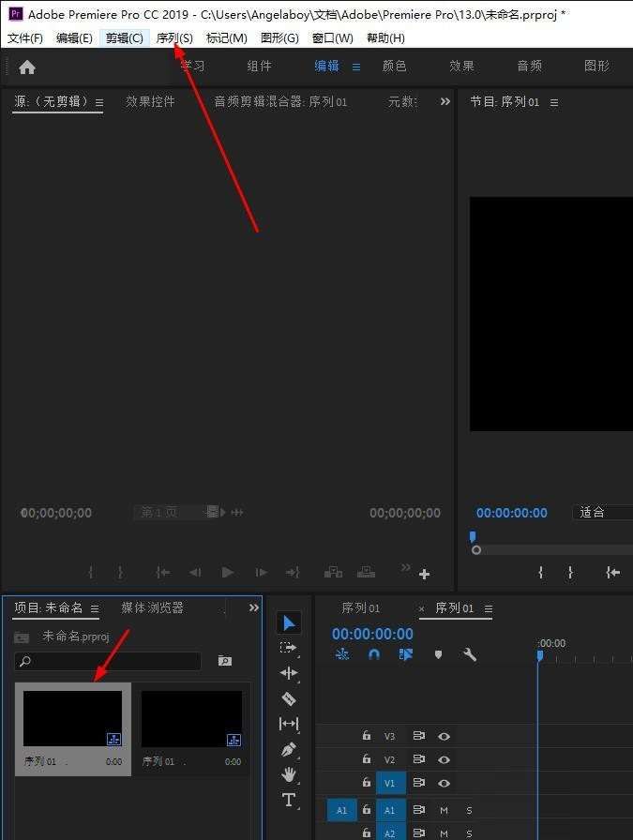This screenshot has width=633, height=840.
Task: Hide video track V3 with eye icon
Action: [x=444, y=737]
